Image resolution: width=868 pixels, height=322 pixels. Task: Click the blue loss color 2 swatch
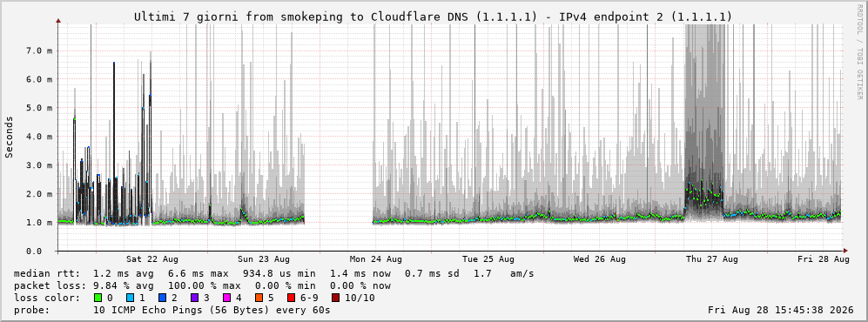pos(161,298)
